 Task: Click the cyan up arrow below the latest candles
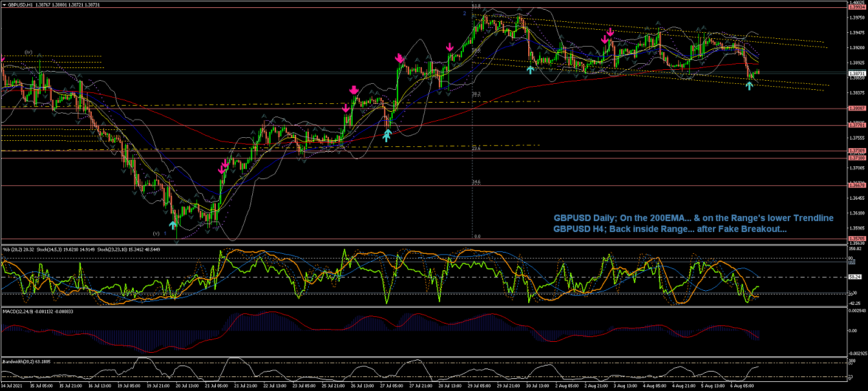pos(749,86)
